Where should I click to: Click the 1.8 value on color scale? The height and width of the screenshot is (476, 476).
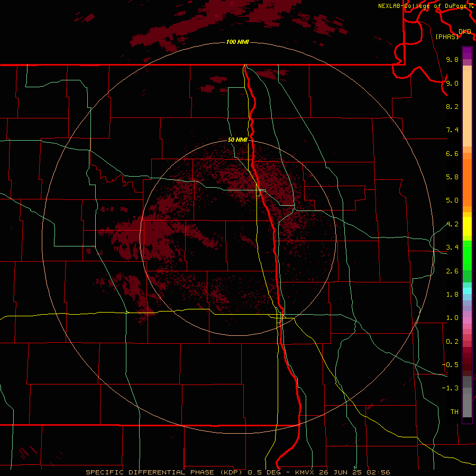[452, 295]
